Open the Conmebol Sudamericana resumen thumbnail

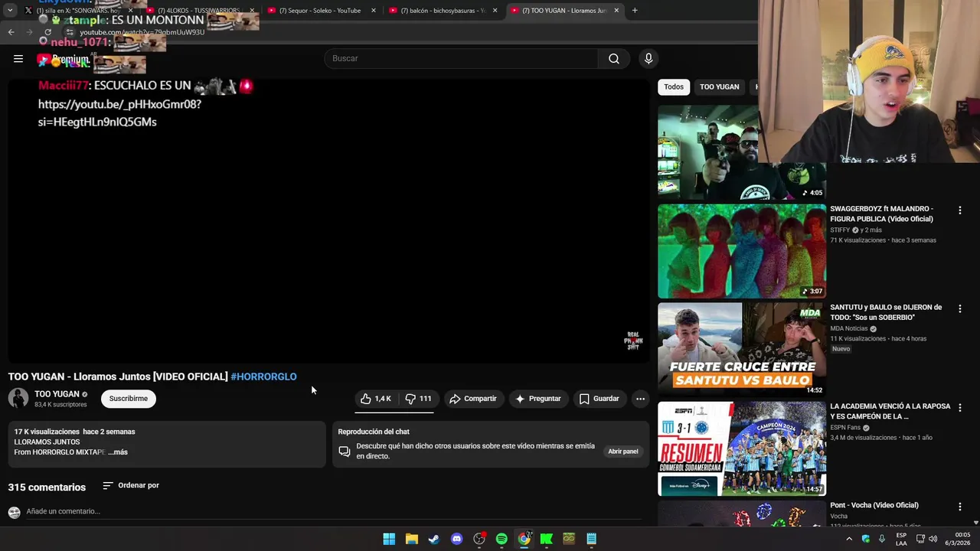742,448
